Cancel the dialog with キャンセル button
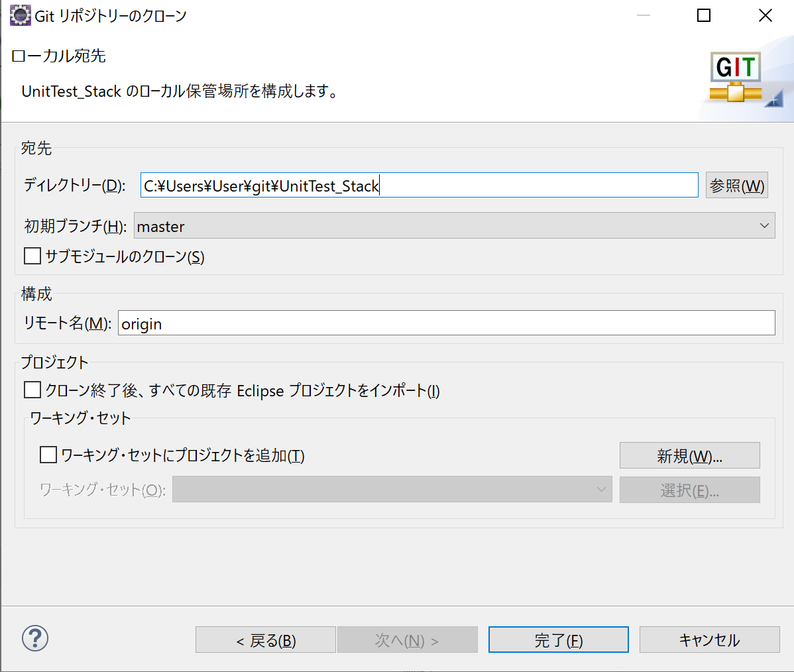Viewport: 794px width, 672px height. click(709, 640)
